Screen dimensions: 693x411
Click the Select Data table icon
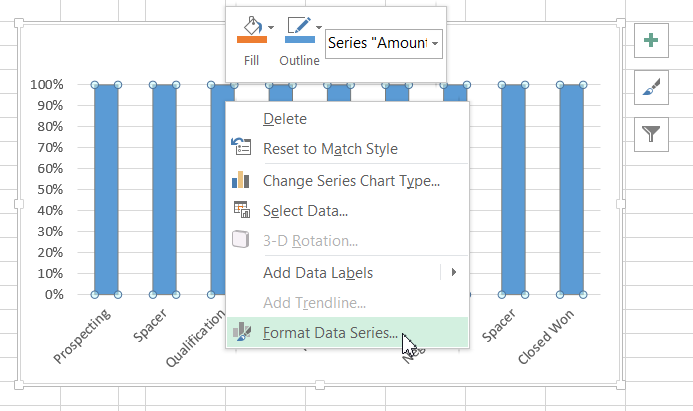point(241,210)
